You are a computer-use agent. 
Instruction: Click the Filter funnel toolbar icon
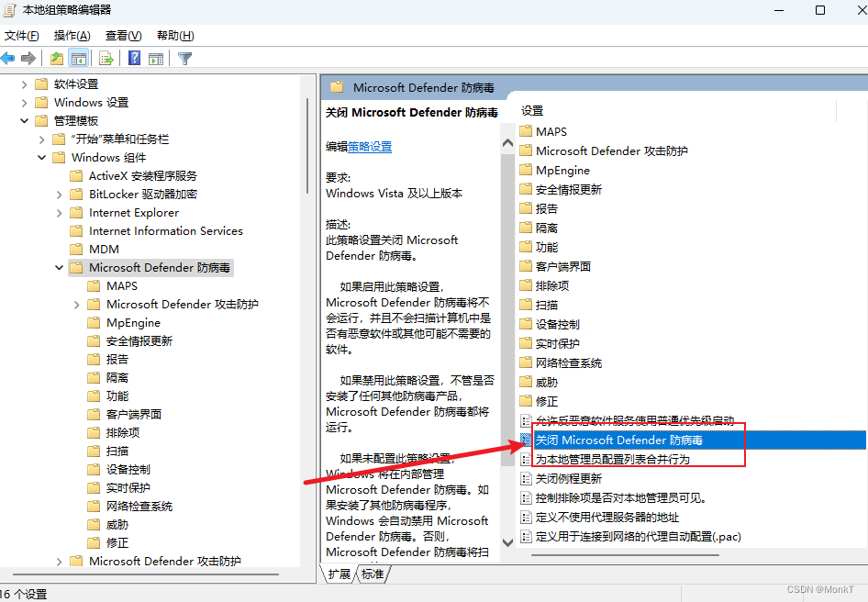[185, 58]
